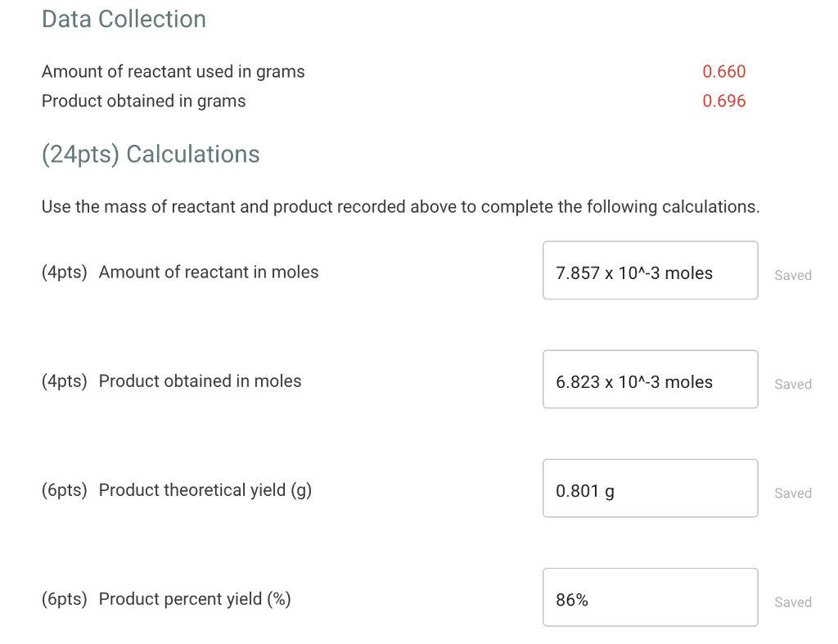Click the reactant in moles input field

(650, 270)
